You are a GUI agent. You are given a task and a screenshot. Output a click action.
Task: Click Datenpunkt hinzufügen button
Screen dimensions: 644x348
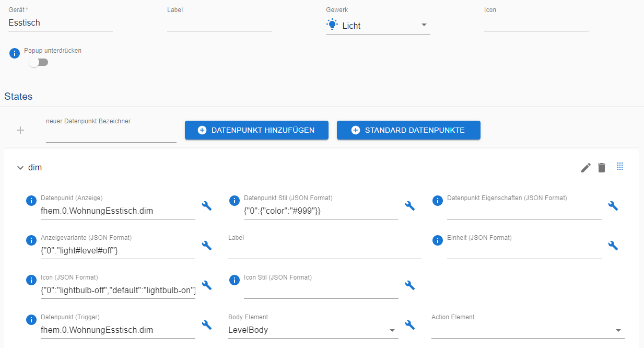(x=256, y=130)
